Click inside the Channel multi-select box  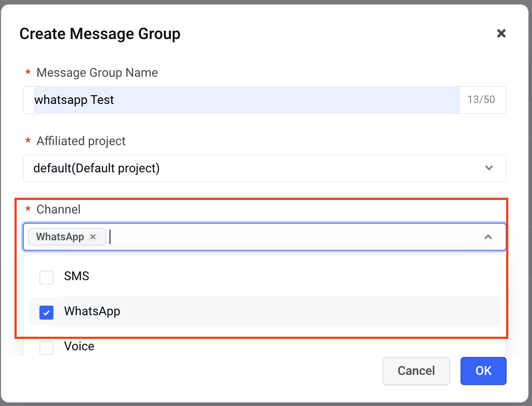[x=265, y=237]
